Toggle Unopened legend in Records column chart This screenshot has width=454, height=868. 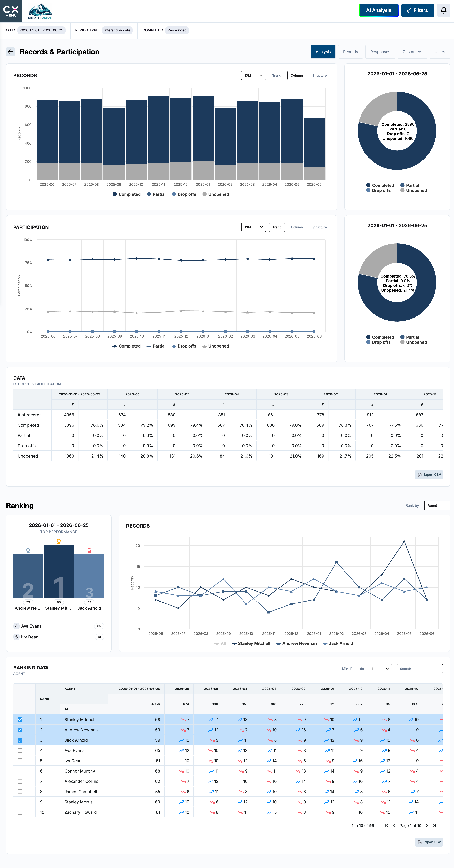tap(216, 194)
